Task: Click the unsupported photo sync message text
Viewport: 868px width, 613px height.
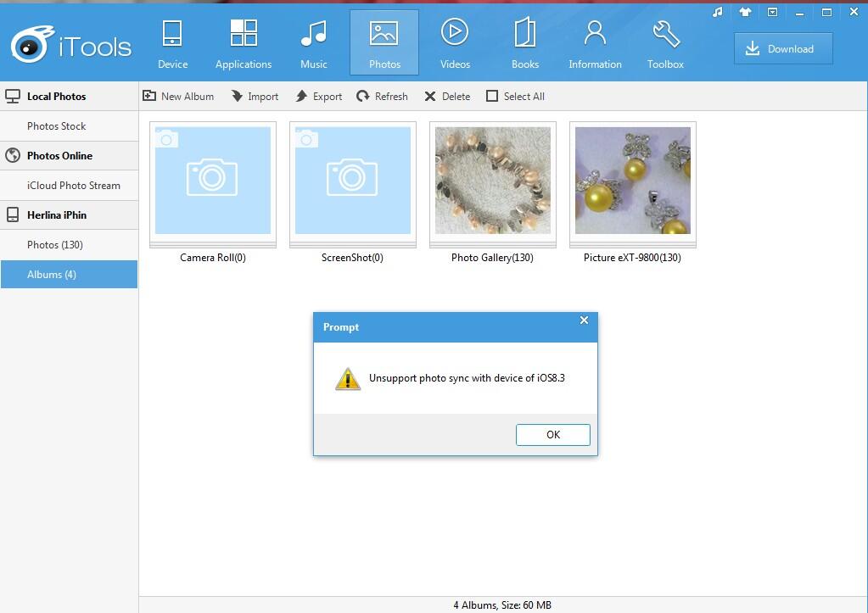Action: pyautogui.click(x=467, y=378)
